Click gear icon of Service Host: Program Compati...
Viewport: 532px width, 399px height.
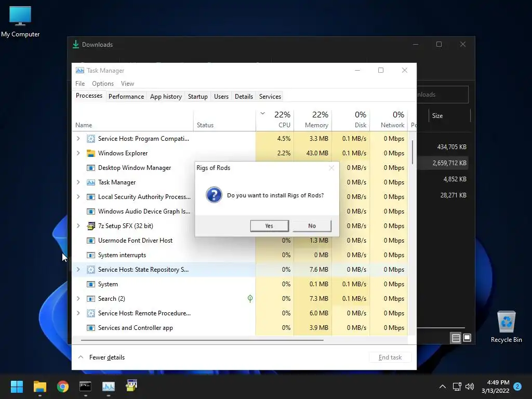pos(90,138)
